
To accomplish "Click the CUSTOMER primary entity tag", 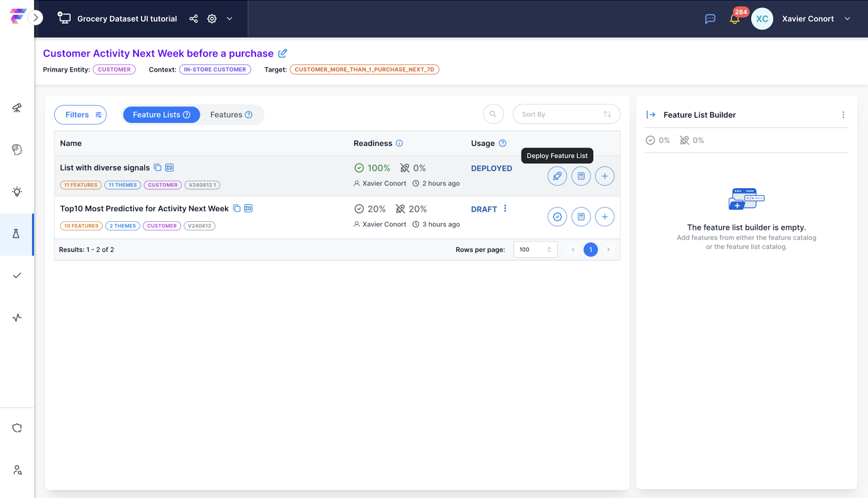I will tap(114, 69).
